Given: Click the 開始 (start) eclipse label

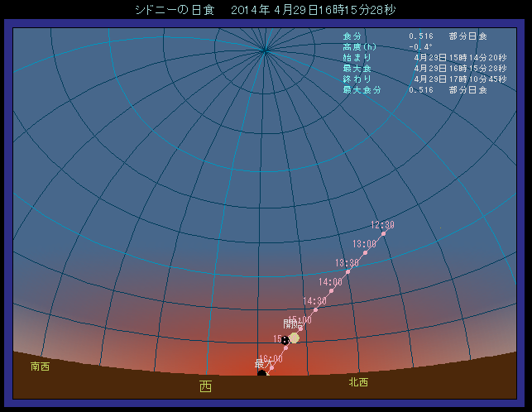Looking at the screenshot, I should pos(291,323).
